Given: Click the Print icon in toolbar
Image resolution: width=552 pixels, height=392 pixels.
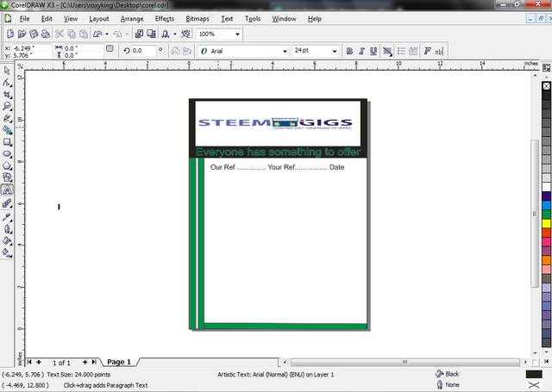Looking at the screenshot, I should point(46,34).
